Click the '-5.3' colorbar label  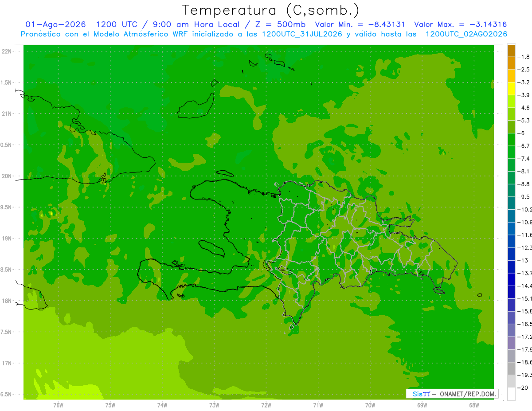(524, 121)
